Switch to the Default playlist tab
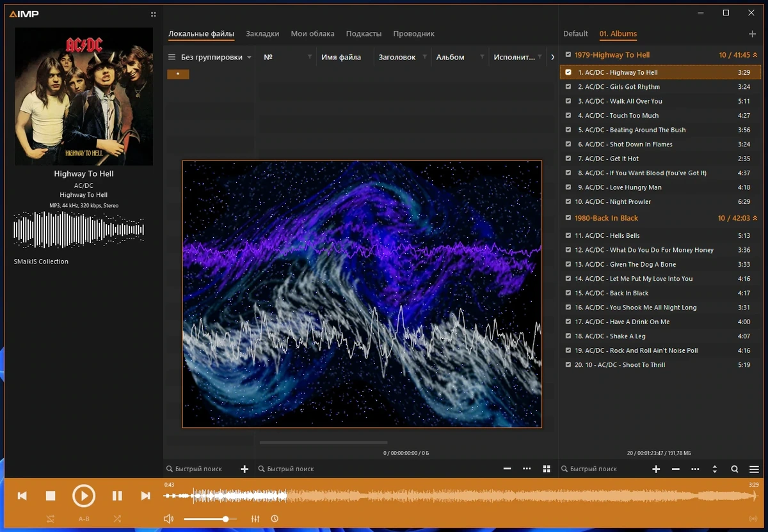Viewport: 768px width, 532px height. (575, 34)
